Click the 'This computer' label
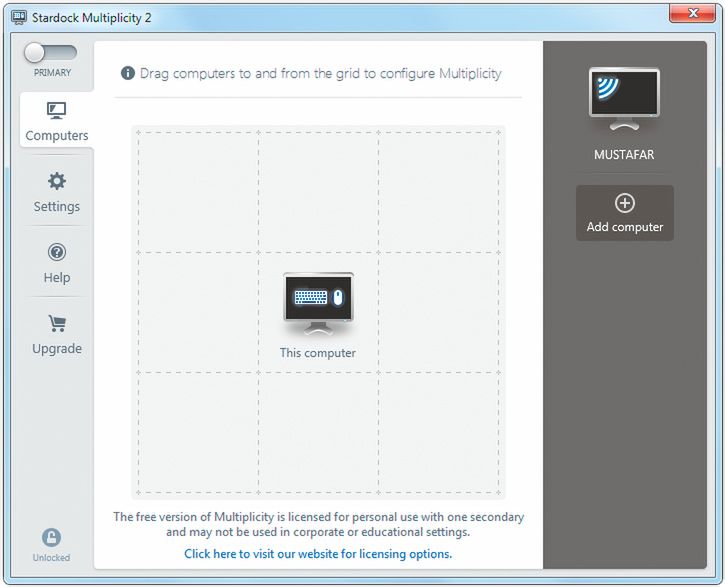Viewport: 725px width, 587px height. pyautogui.click(x=318, y=353)
